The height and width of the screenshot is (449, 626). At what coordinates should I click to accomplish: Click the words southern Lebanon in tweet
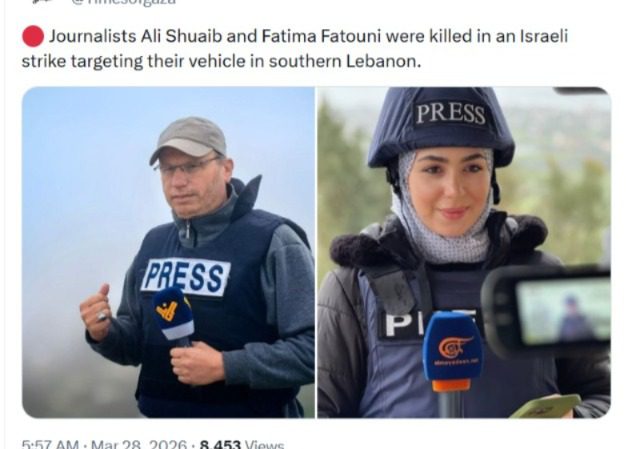pyautogui.click(x=343, y=61)
